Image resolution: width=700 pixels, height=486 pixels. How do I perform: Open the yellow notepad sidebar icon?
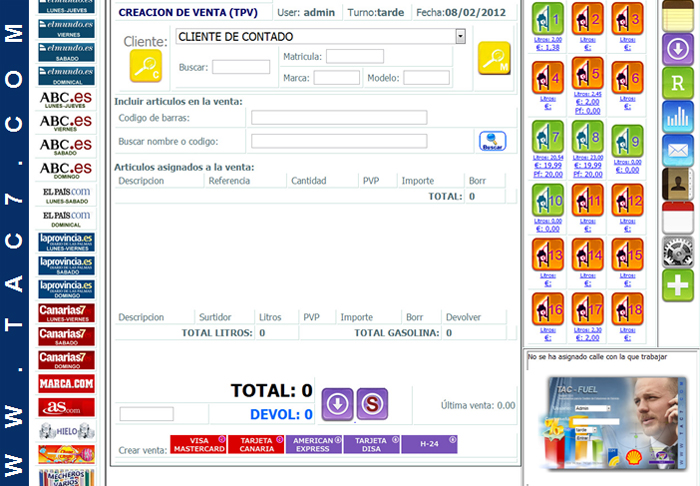click(678, 16)
